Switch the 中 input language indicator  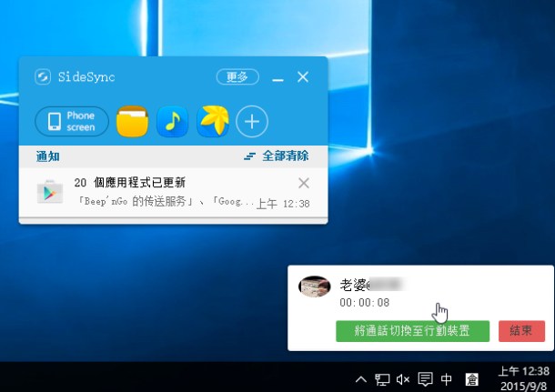[x=447, y=379]
